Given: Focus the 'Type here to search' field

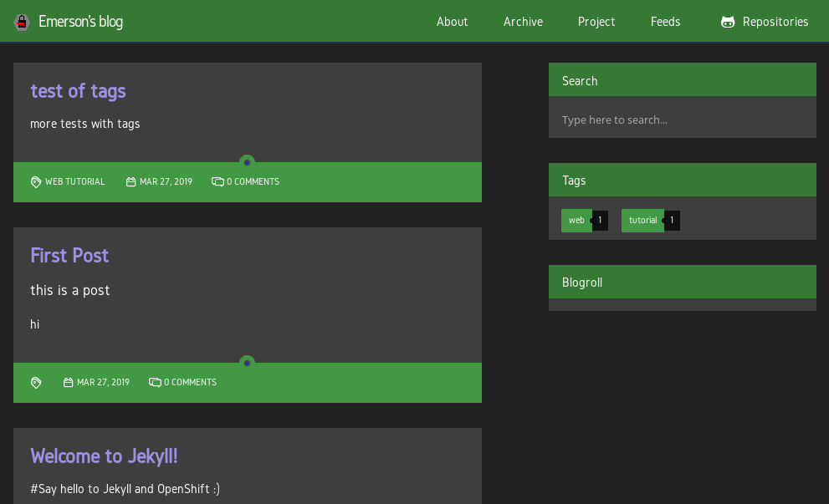Looking at the screenshot, I should point(682,120).
